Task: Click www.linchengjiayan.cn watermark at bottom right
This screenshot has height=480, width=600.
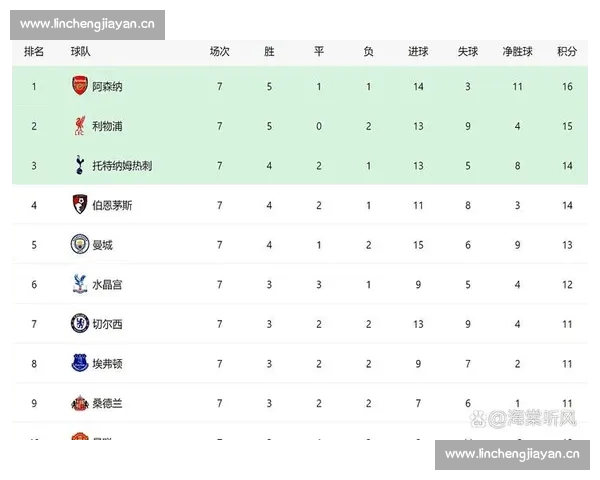Action: 512,454
